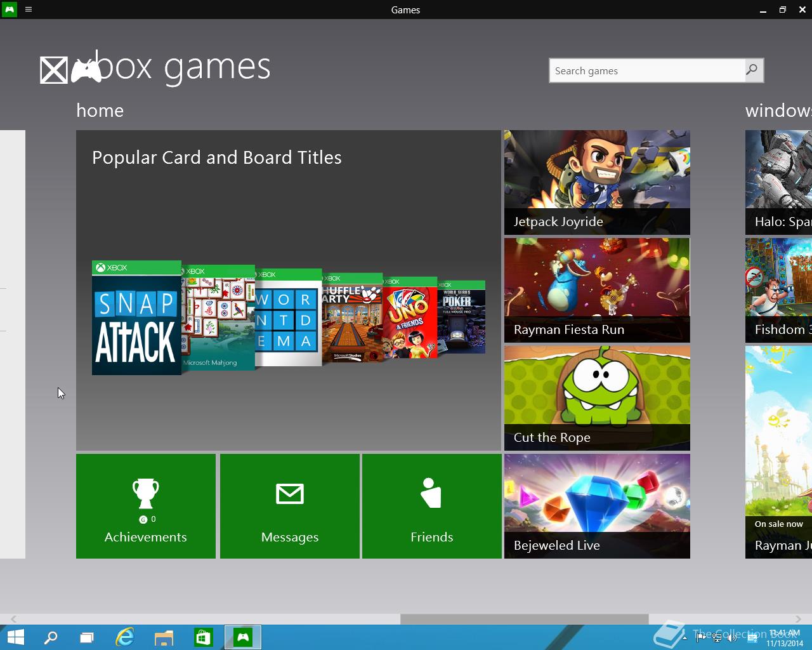Open the Fishdom 3 tile
This screenshot has width=812, height=650.
click(778, 290)
